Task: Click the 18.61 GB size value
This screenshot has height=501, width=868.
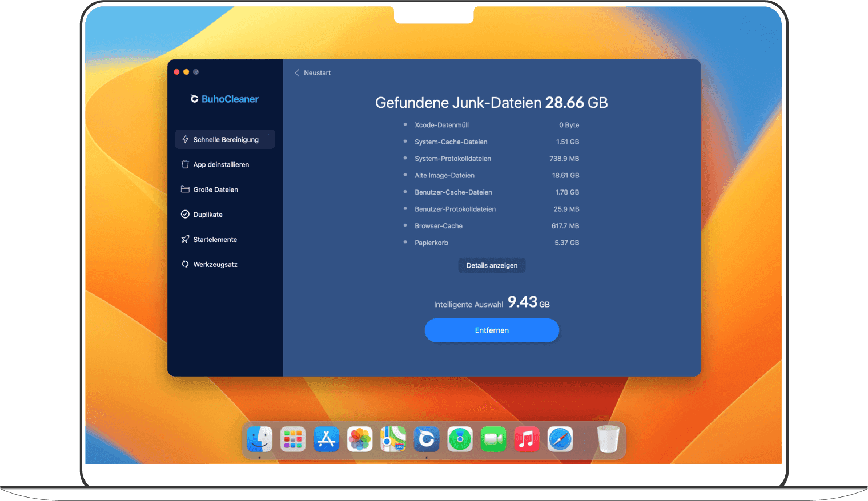Action: [x=565, y=175]
